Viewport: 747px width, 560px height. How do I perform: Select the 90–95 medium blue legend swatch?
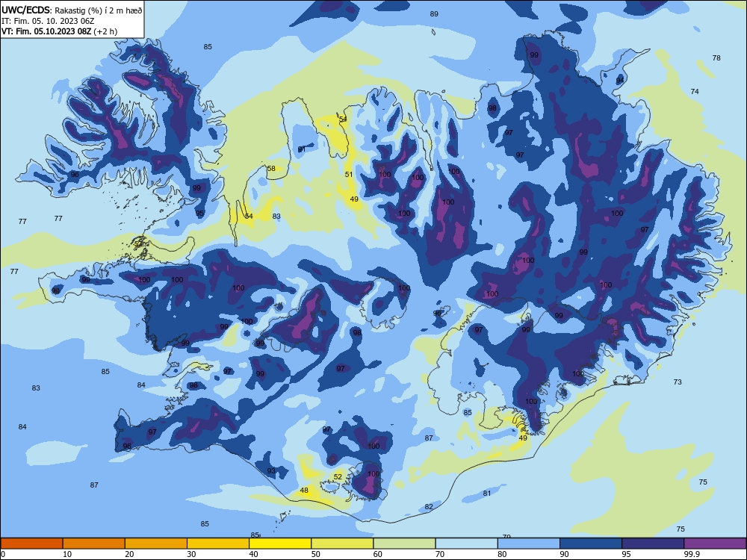[x=591, y=544]
